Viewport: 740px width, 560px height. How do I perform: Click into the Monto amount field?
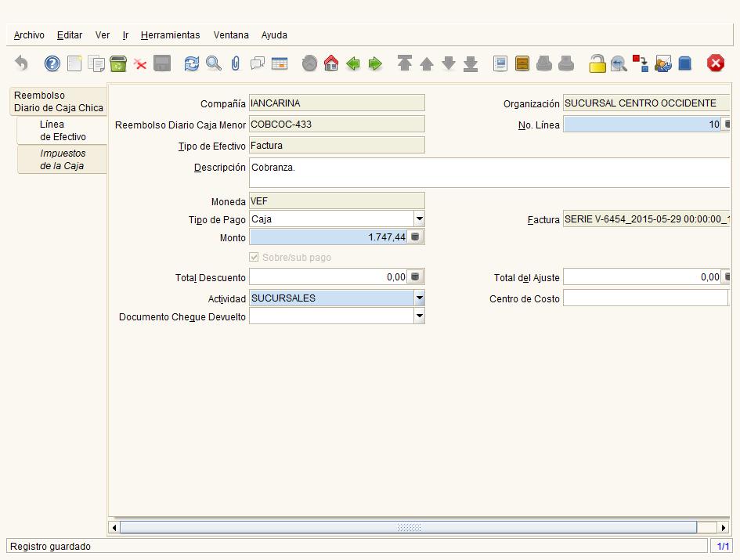[x=328, y=237]
